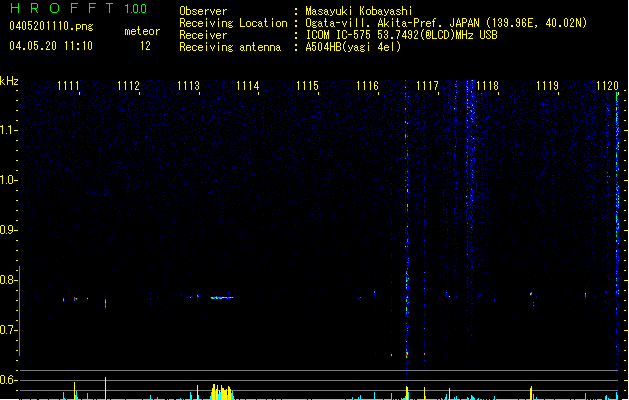Click time axis marker 1113
This screenshot has width=629, height=400.
pos(188,86)
